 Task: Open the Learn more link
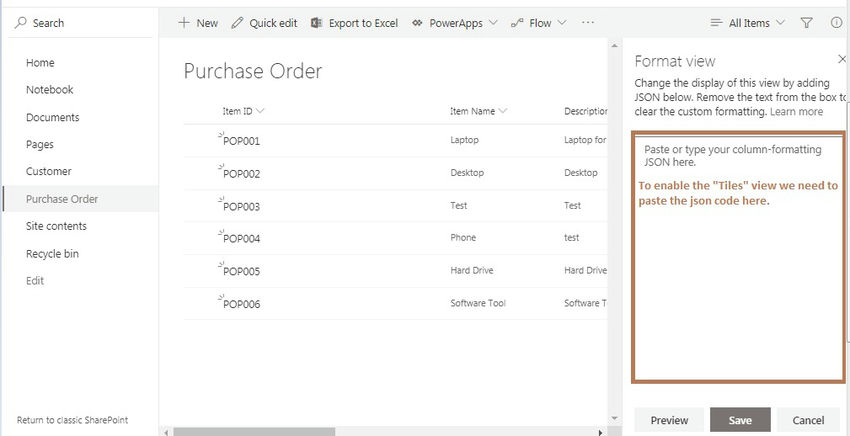click(x=797, y=112)
